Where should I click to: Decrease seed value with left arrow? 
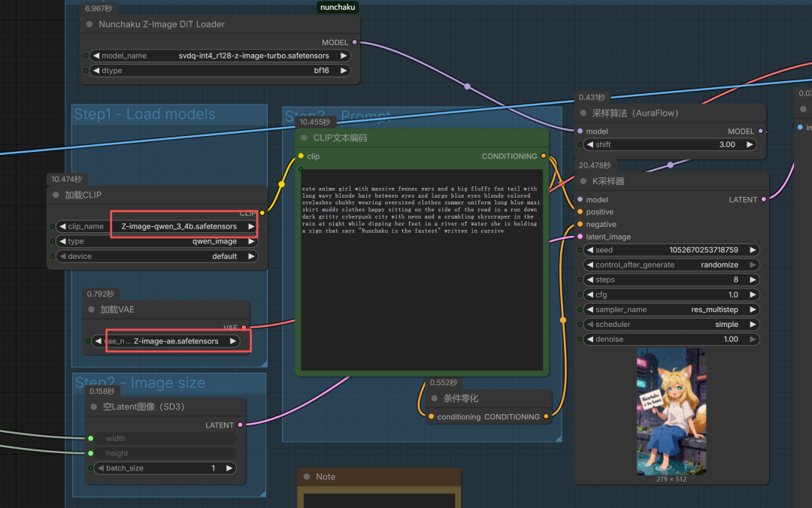click(590, 250)
